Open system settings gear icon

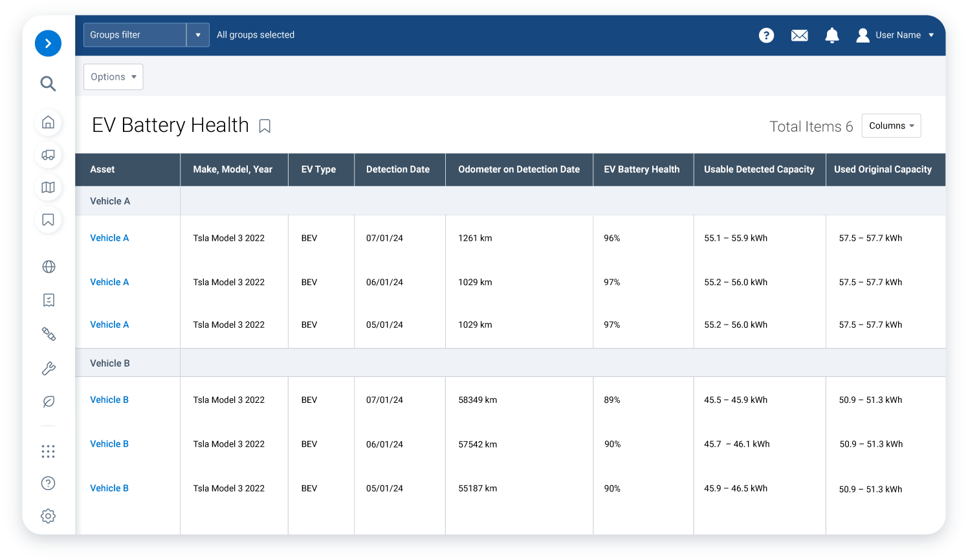tap(48, 515)
